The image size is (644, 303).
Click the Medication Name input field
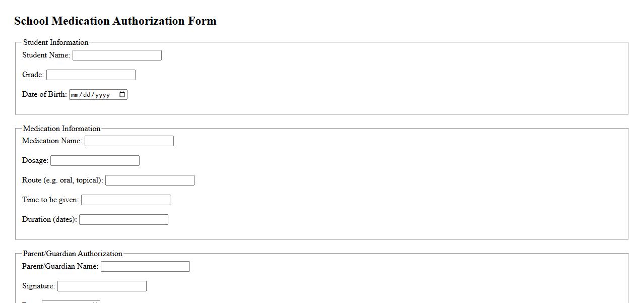[129, 141]
